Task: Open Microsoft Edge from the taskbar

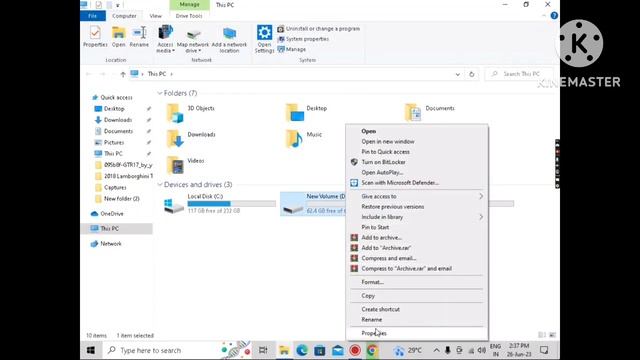Action: (x=302, y=350)
